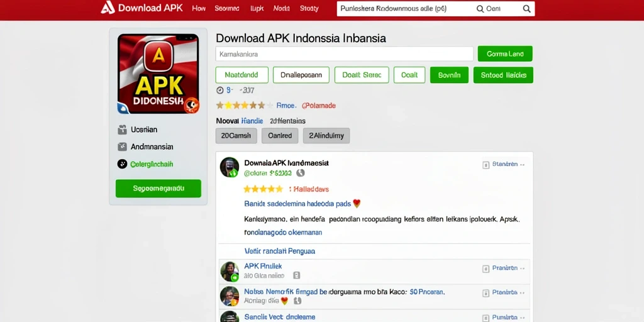Click the Kamakankura input field
The image size is (644, 322).
344,54
